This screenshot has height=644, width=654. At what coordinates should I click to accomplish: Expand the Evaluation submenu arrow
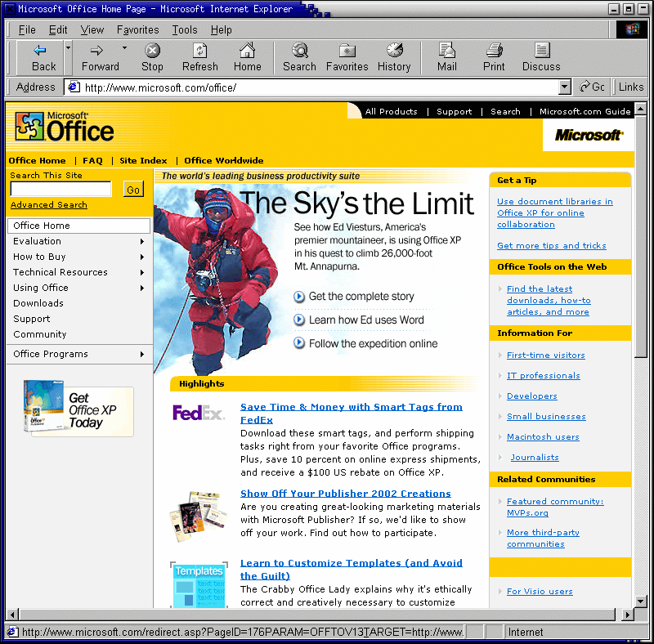click(142, 242)
